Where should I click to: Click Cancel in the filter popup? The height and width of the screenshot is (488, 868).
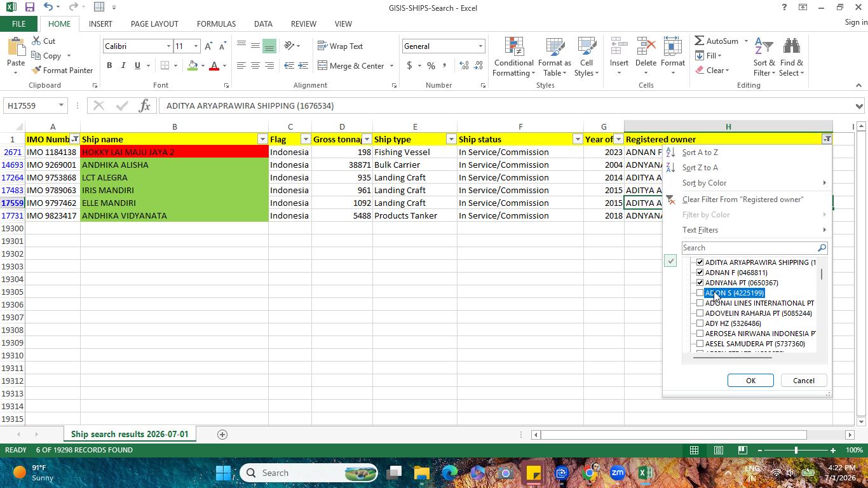pos(803,381)
